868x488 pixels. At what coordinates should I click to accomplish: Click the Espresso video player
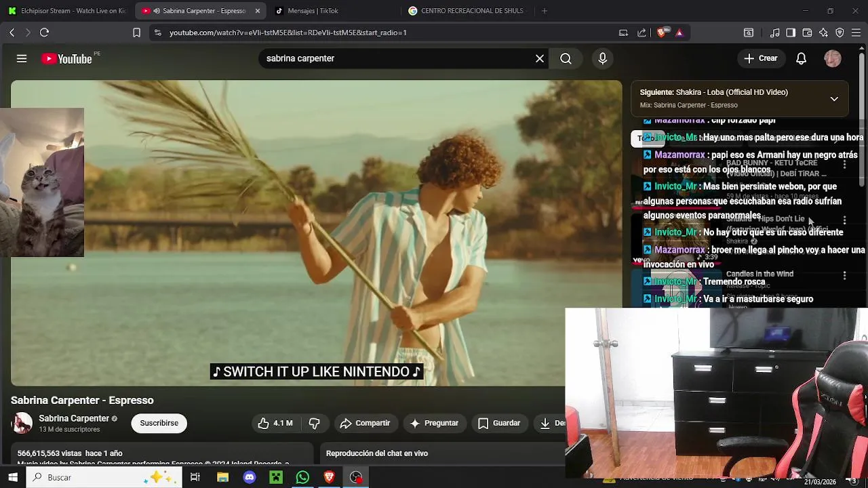tap(316, 233)
